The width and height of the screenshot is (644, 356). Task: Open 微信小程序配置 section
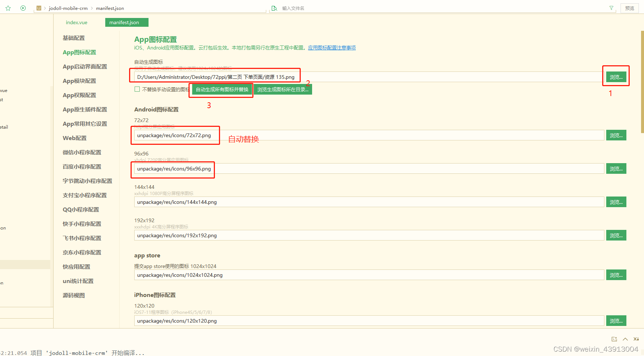[82, 152]
